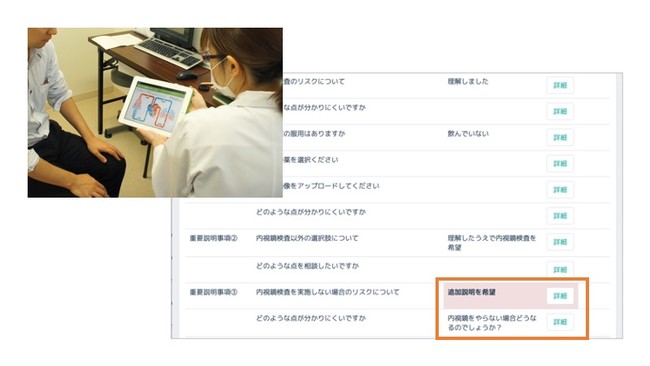Select the 飲んでいない answer text
The width and height of the screenshot is (650, 366).
click(x=468, y=134)
